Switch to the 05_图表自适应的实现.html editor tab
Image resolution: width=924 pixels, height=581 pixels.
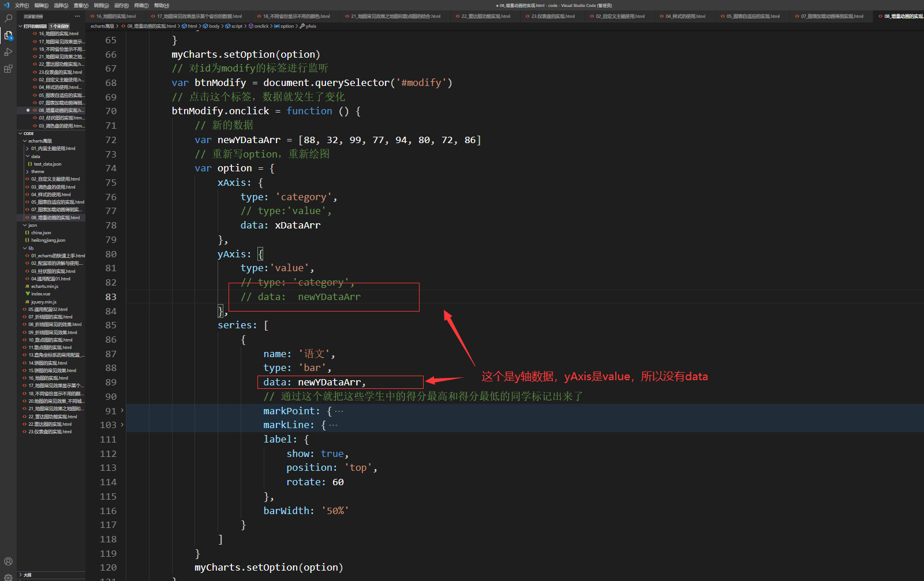coord(753,16)
